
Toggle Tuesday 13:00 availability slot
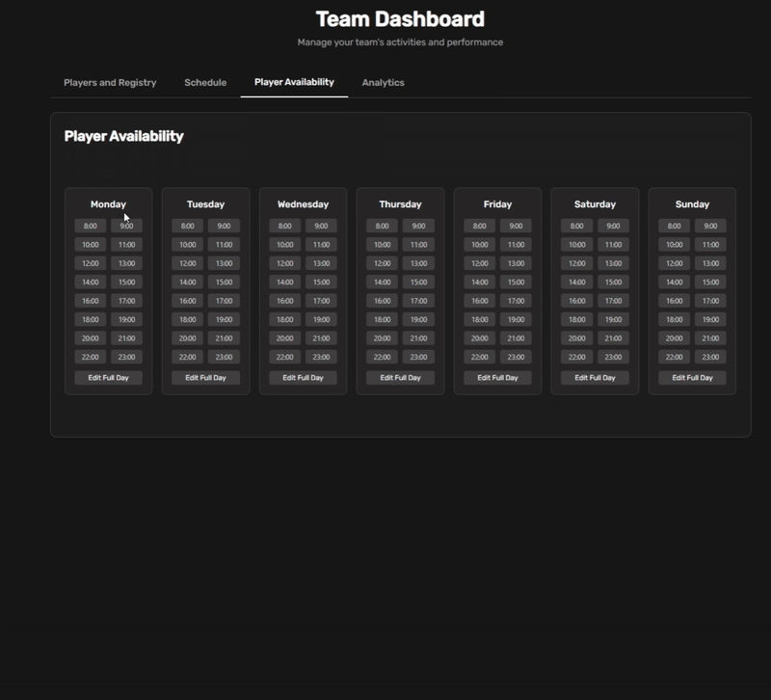[x=224, y=263]
